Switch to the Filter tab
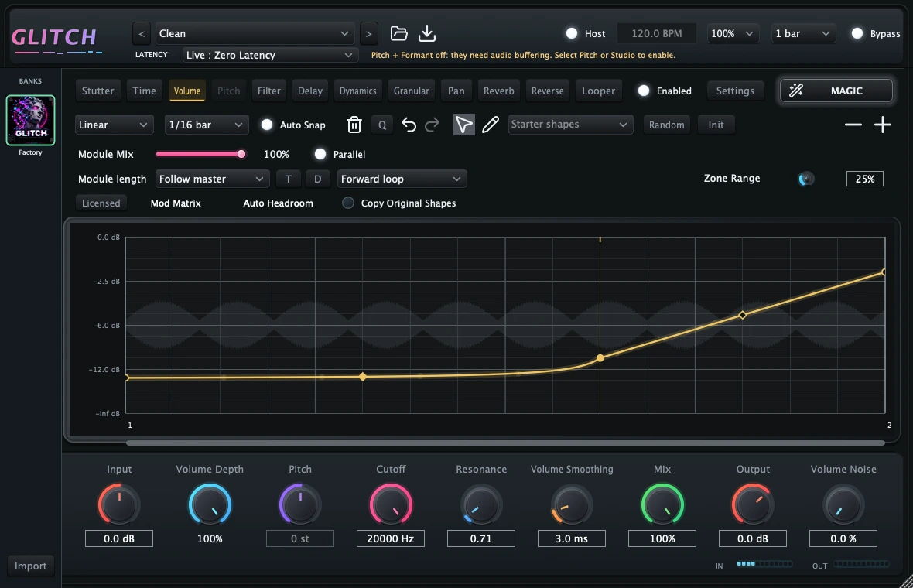913x588 pixels. (269, 91)
